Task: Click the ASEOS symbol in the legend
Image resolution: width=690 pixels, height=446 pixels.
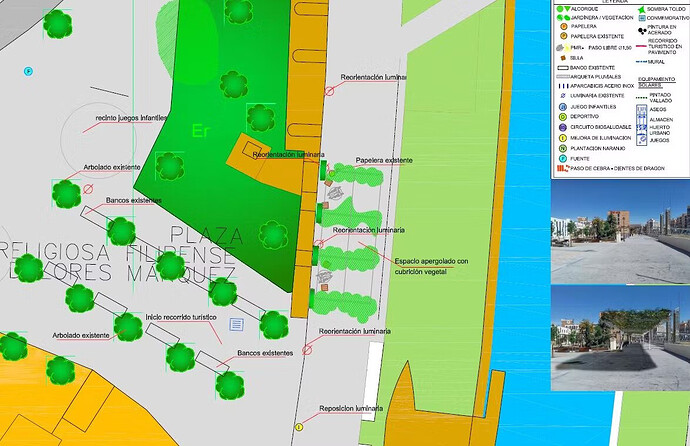Action: (642, 109)
